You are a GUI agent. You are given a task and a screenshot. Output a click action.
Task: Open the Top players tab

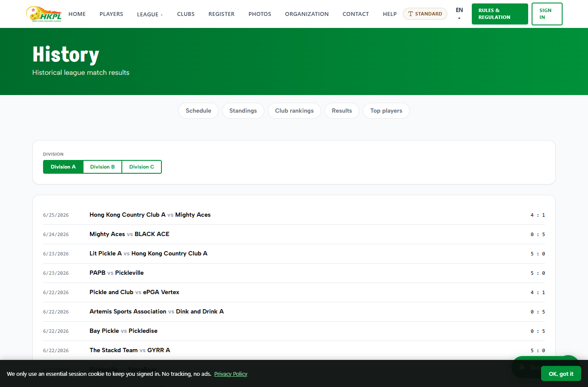pyautogui.click(x=386, y=111)
